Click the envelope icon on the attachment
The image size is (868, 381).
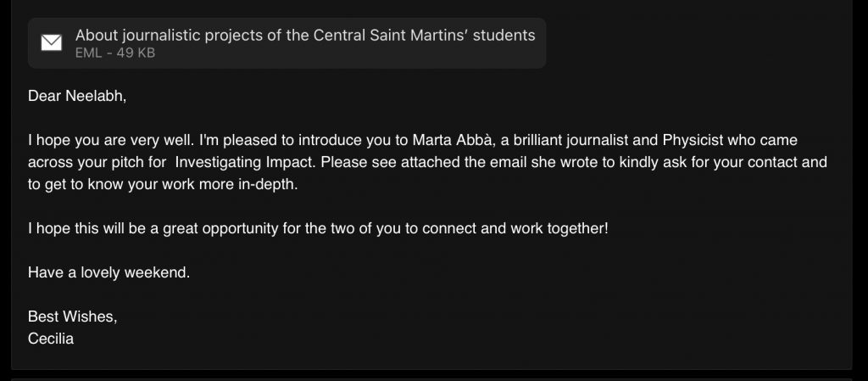pos(52,42)
